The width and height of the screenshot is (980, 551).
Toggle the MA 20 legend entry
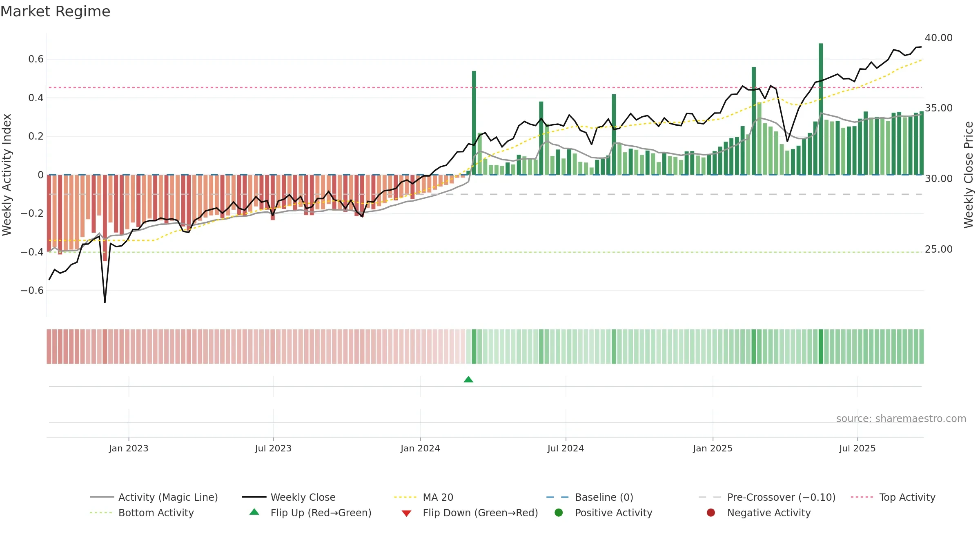[423, 497]
